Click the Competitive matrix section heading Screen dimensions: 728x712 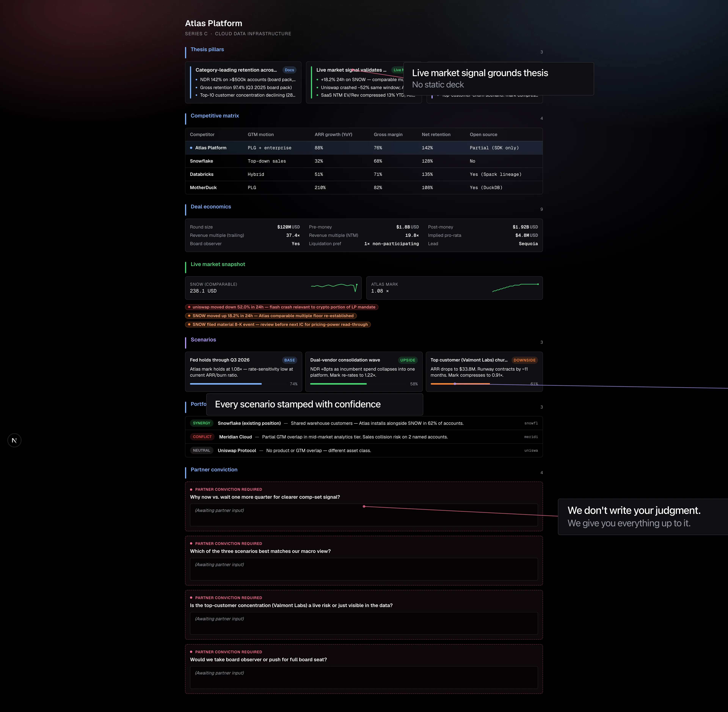coord(215,116)
